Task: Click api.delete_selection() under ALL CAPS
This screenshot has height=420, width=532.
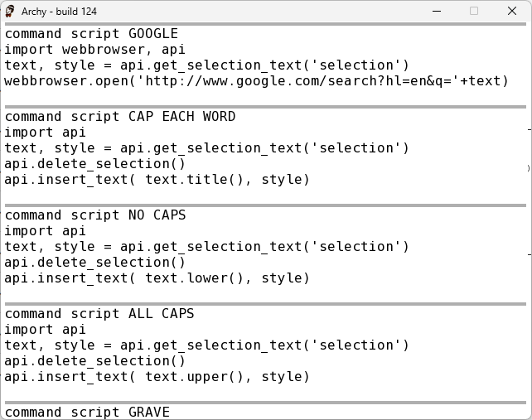Action: (94, 361)
